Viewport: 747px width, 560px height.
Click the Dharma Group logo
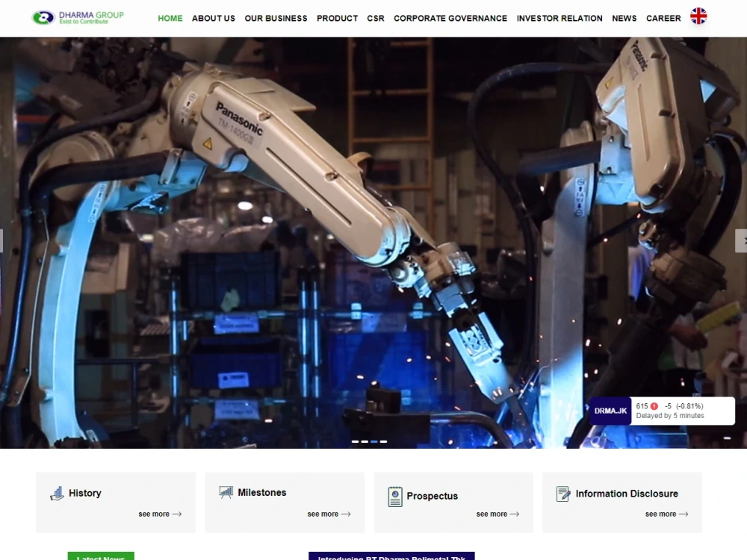78,18
